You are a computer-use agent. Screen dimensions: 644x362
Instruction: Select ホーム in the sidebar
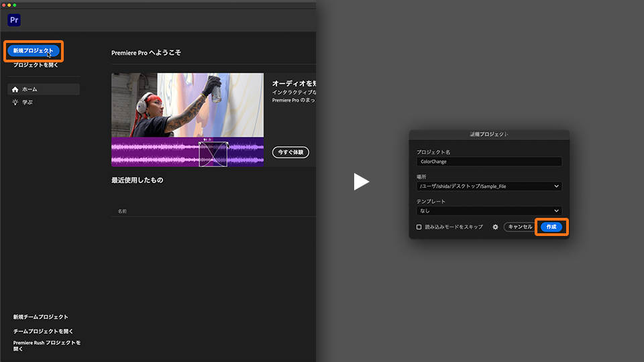click(x=44, y=89)
